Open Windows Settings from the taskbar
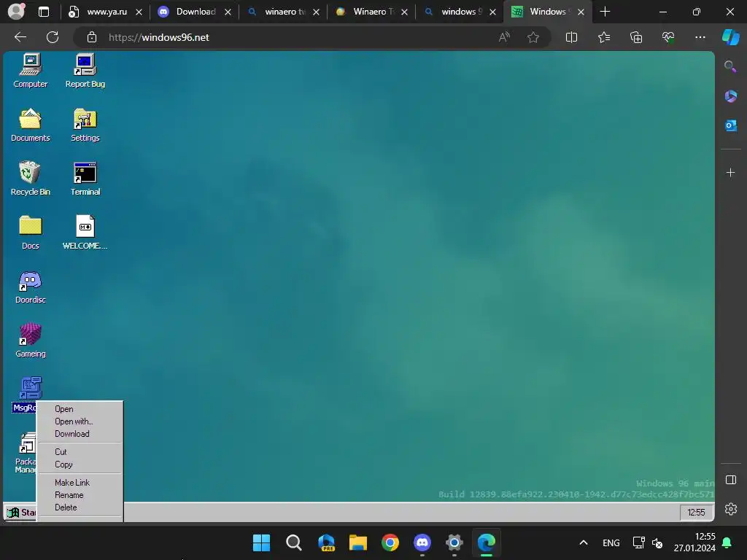This screenshot has width=747, height=560. (x=454, y=542)
